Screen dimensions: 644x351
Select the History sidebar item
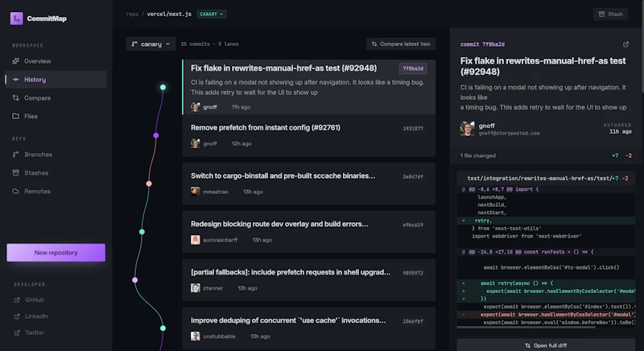(56, 80)
